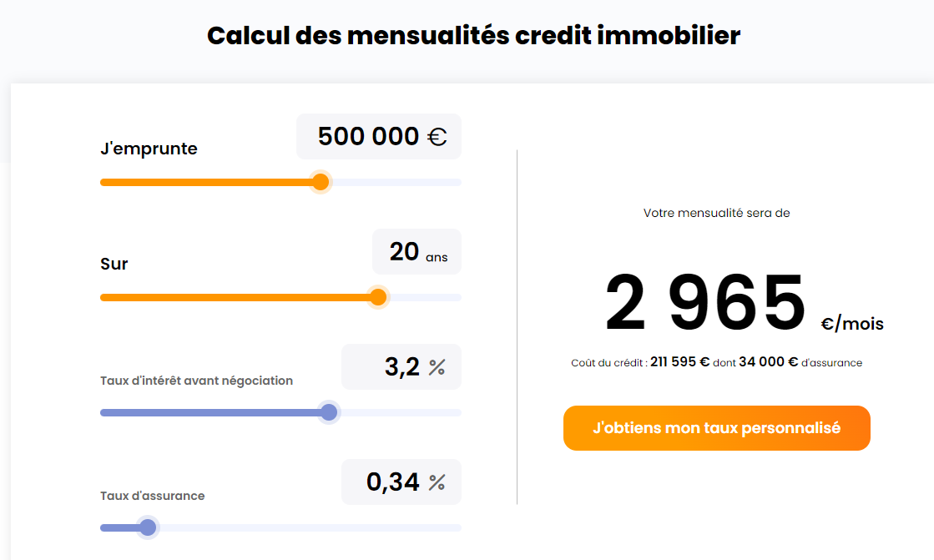Click the 34 000 € insurance cost amount

[x=768, y=363]
